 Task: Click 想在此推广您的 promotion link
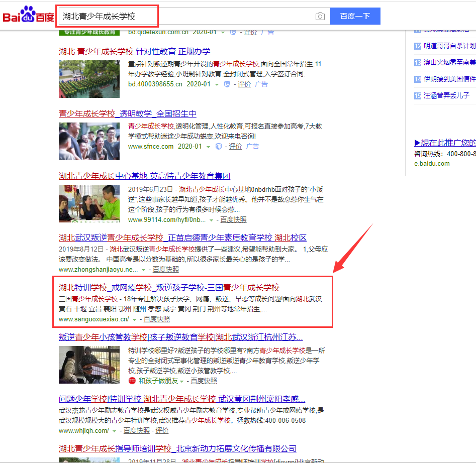pos(445,143)
